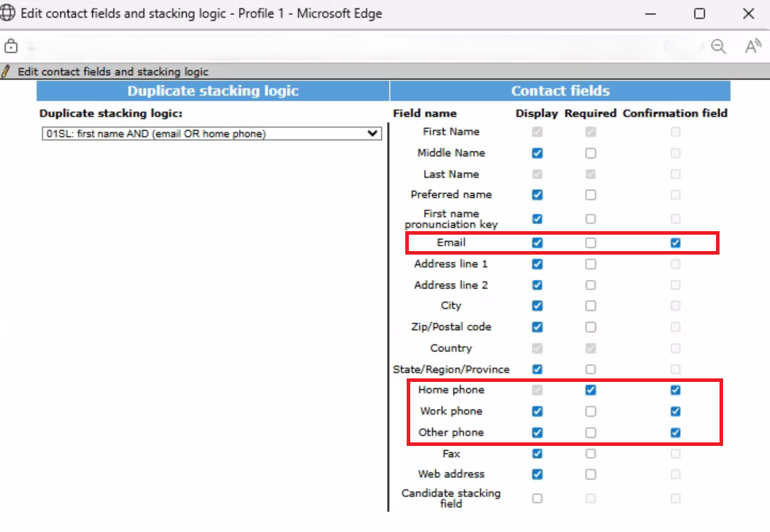Uncheck Display for Web address
Screen dimensions: 770x532
coord(537,474)
